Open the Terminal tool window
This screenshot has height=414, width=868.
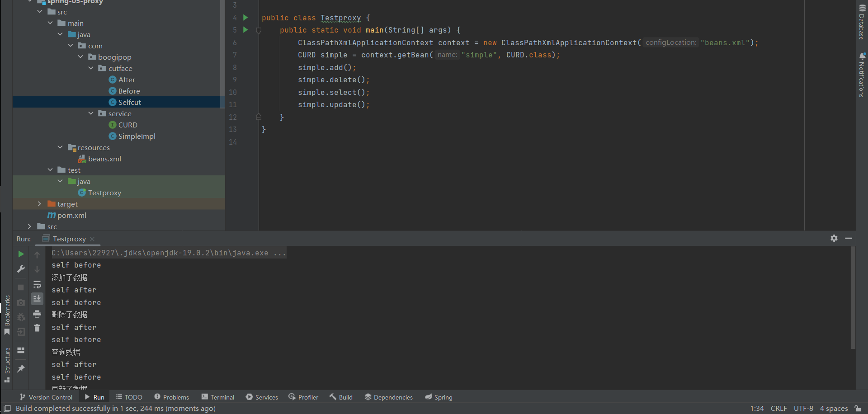click(218, 397)
